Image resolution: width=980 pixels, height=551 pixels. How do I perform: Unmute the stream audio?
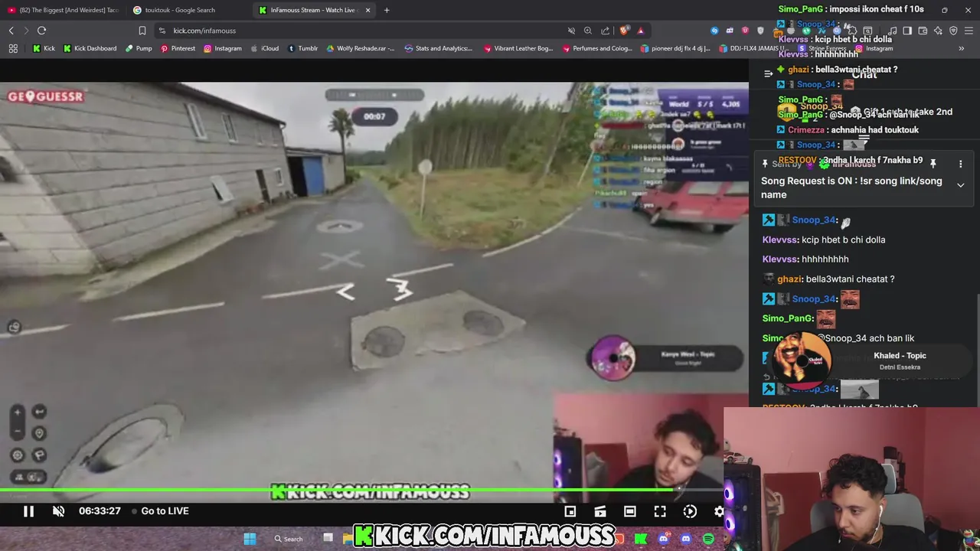(58, 511)
